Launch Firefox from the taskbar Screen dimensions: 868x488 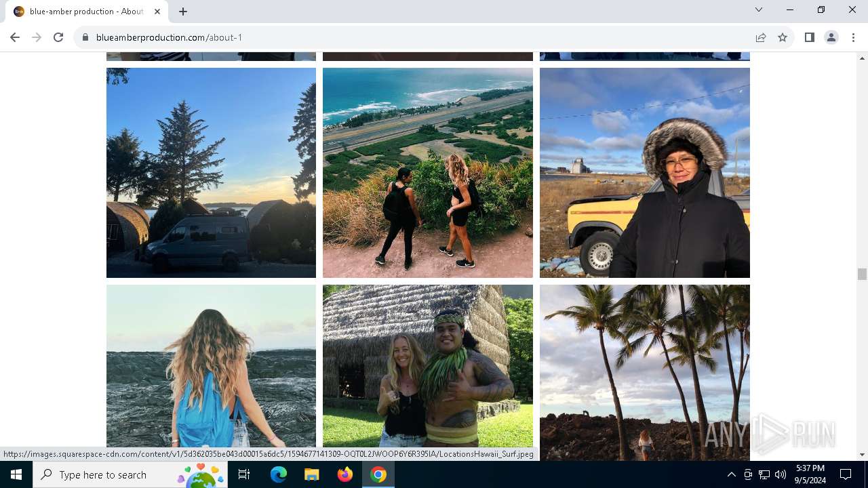(345, 474)
